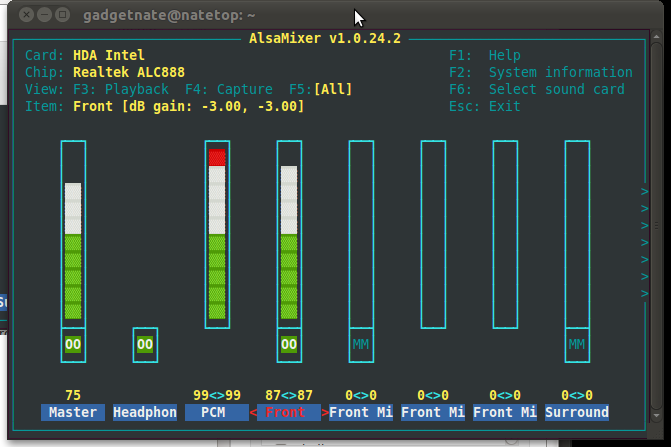671x447 pixels.
Task: Click the Master value 75
Action: (73, 395)
